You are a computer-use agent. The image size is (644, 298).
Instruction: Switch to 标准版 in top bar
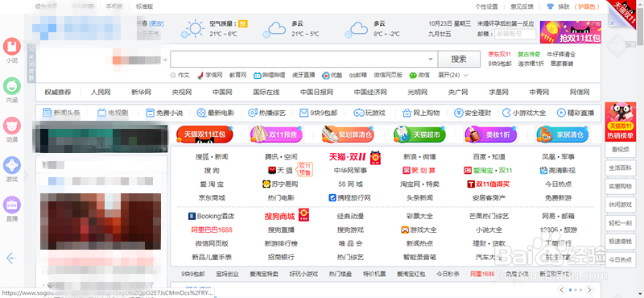point(145,6)
